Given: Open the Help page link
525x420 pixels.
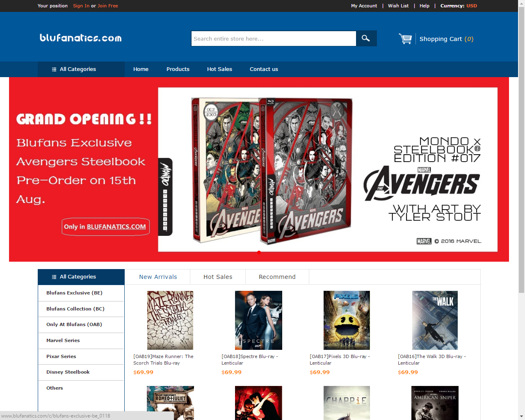Looking at the screenshot, I should pos(425,6).
